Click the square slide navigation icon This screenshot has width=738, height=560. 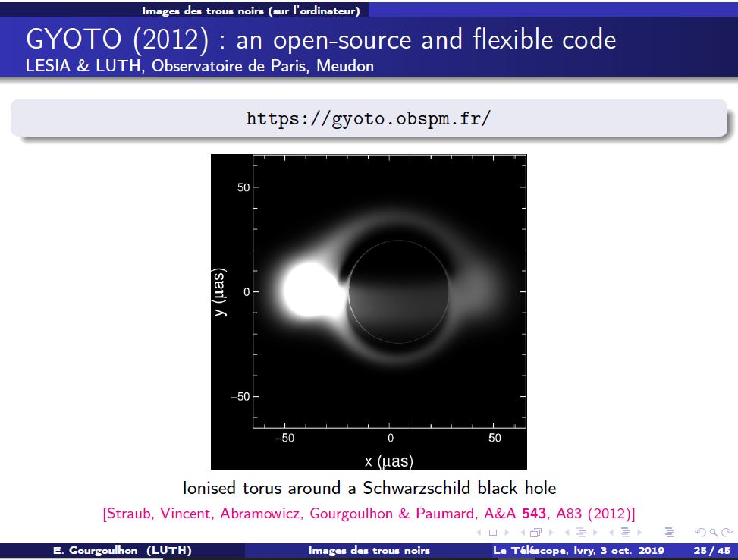tap(493, 532)
